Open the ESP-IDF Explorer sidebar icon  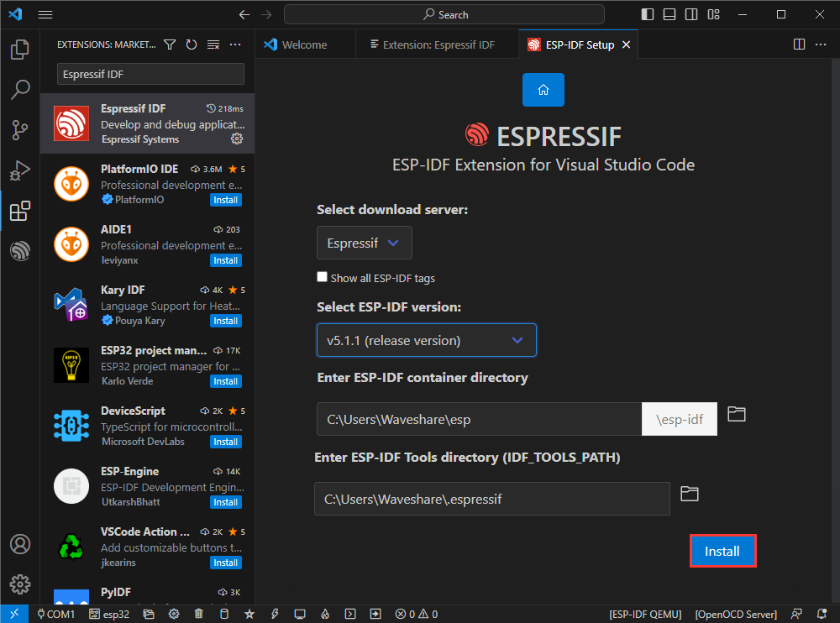20,251
